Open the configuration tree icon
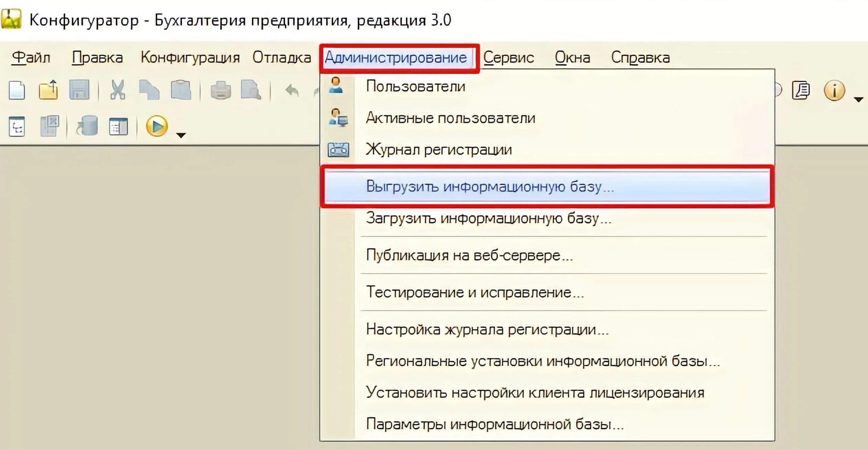 pyautogui.click(x=17, y=127)
